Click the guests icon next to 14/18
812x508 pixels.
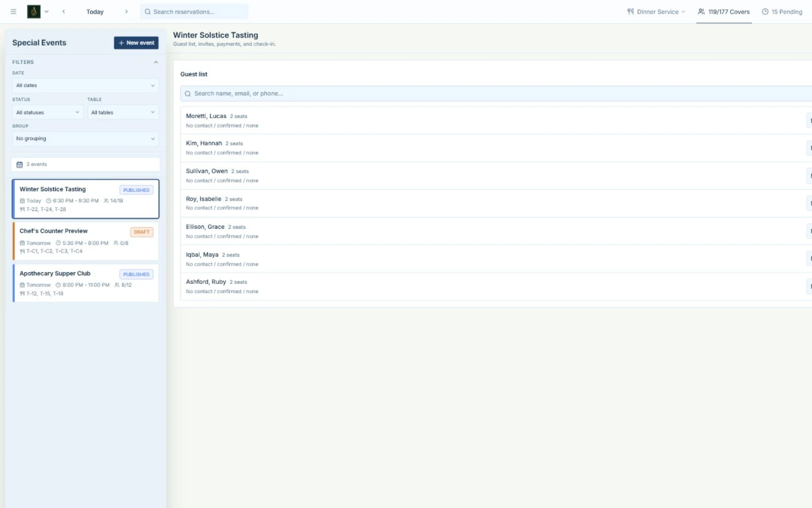coord(106,201)
